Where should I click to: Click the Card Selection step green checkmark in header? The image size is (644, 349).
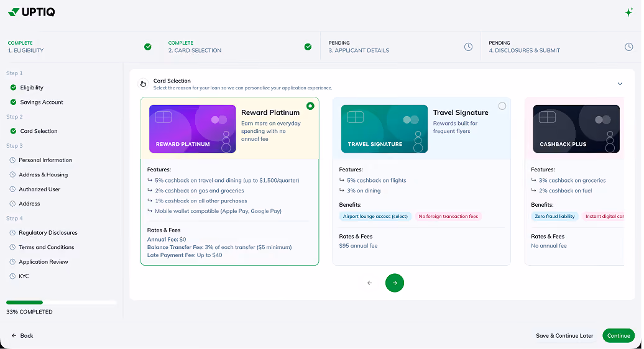point(308,47)
